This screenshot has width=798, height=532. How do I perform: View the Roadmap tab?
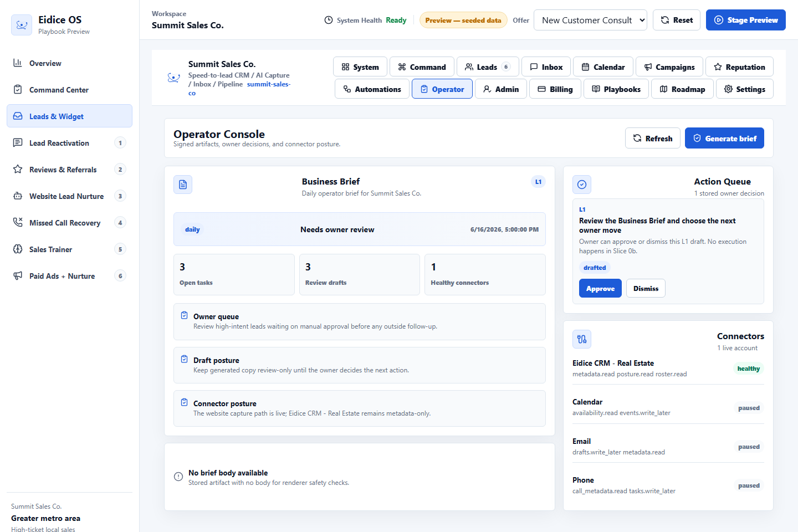(682, 89)
